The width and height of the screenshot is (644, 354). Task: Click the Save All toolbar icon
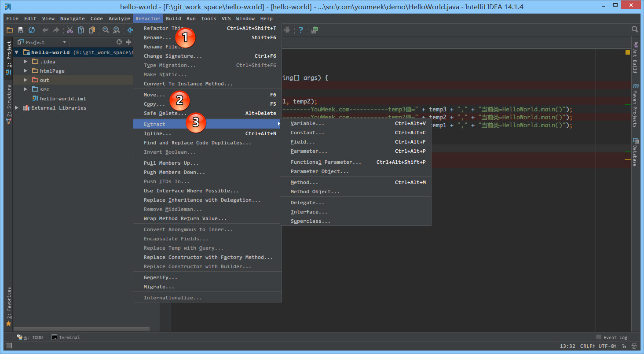click(20, 30)
